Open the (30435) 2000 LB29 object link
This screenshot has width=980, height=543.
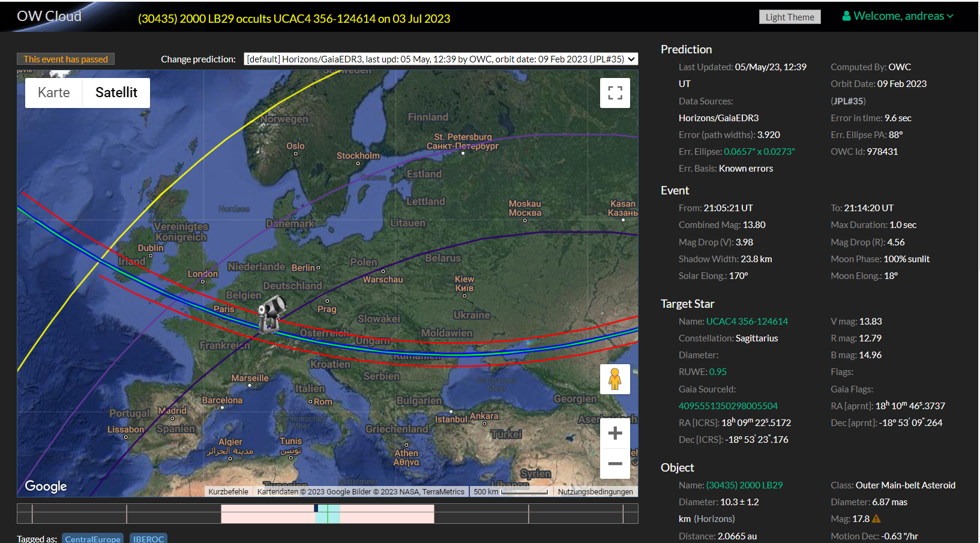click(744, 485)
